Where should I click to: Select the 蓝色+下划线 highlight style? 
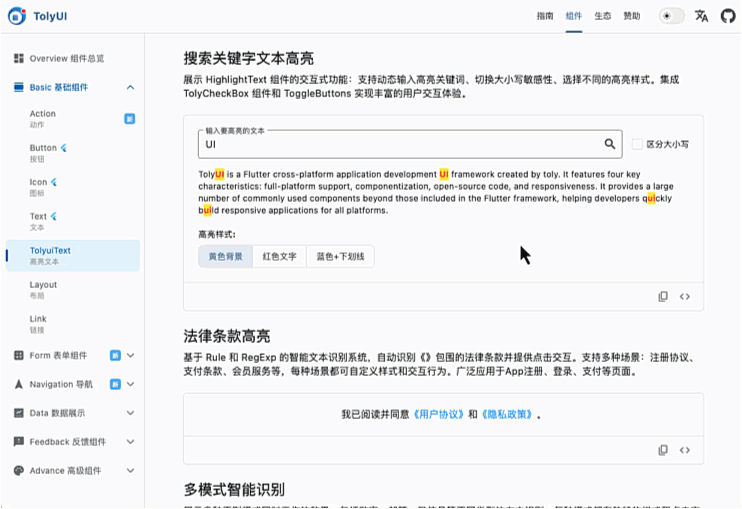point(340,256)
